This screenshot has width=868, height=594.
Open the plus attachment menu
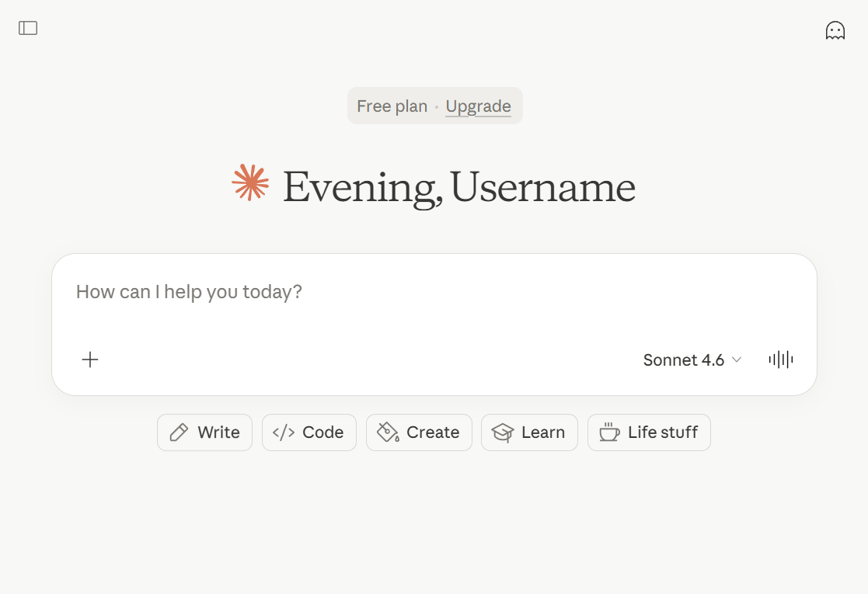[90, 360]
